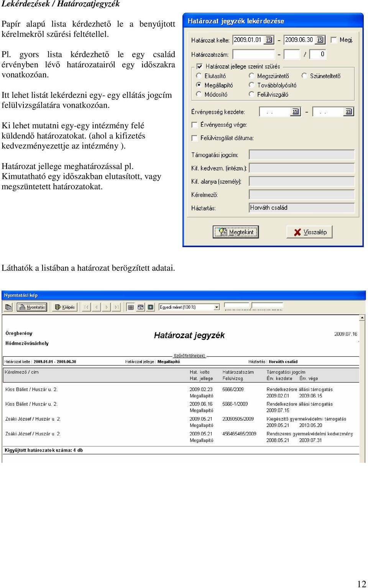Image resolution: width=368 pixels, height=588 pixels.
Task: Go to last page in print preview
Action: tap(117, 307)
